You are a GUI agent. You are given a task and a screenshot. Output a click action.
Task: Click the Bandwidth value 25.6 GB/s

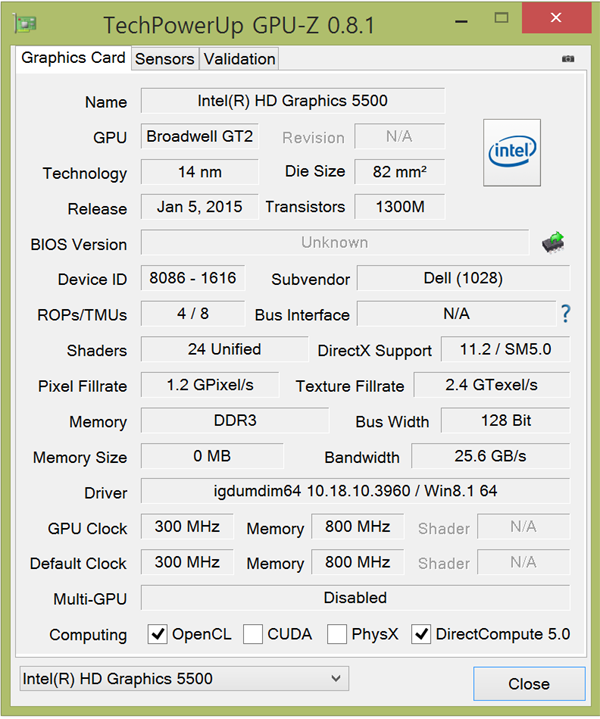(490, 456)
